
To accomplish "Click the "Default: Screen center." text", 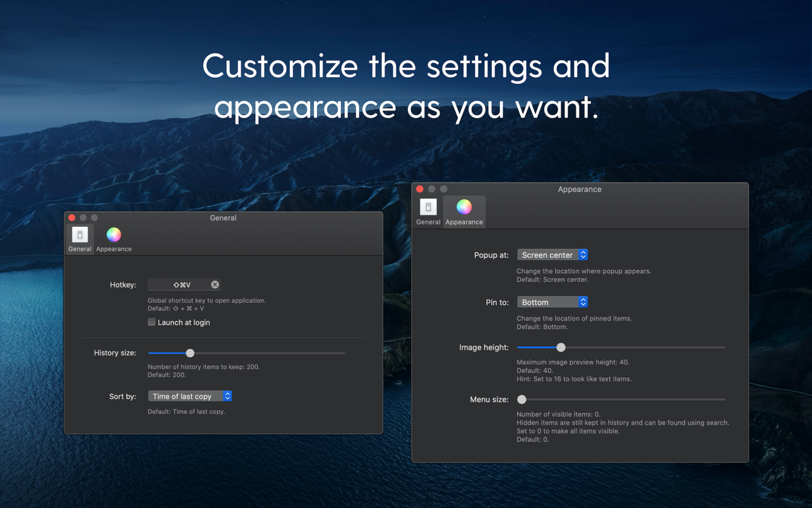I will click(x=552, y=279).
